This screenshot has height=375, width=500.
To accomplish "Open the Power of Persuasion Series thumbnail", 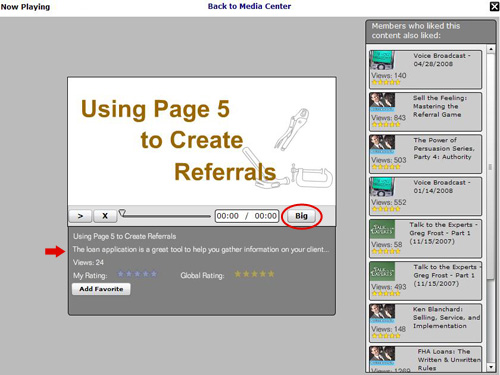I will pos(382,145).
